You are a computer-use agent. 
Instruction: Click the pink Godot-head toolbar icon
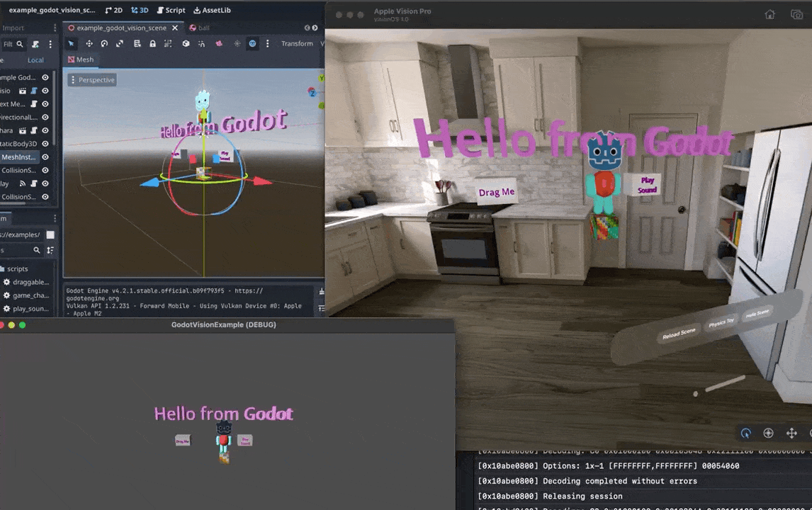pyautogui.click(x=219, y=43)
